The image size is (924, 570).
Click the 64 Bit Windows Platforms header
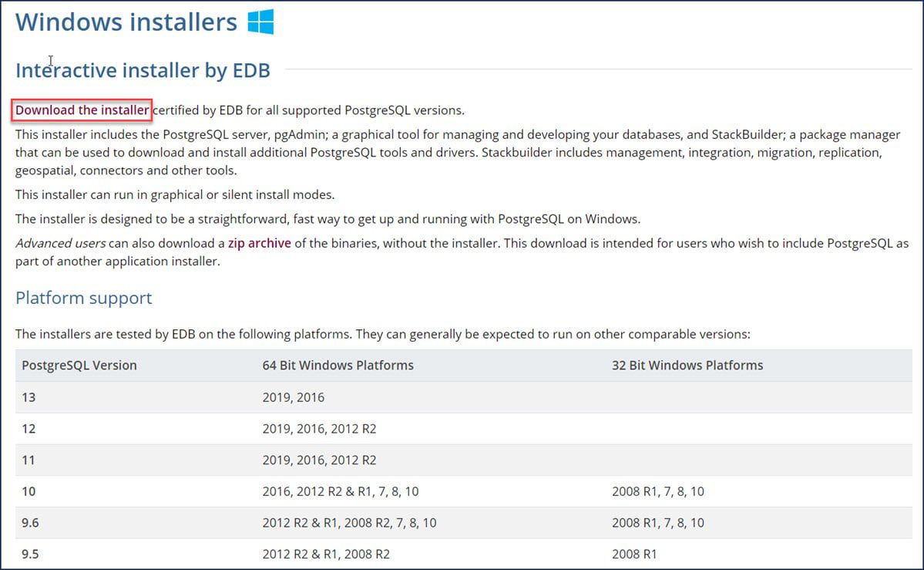(x=338, y=365)
